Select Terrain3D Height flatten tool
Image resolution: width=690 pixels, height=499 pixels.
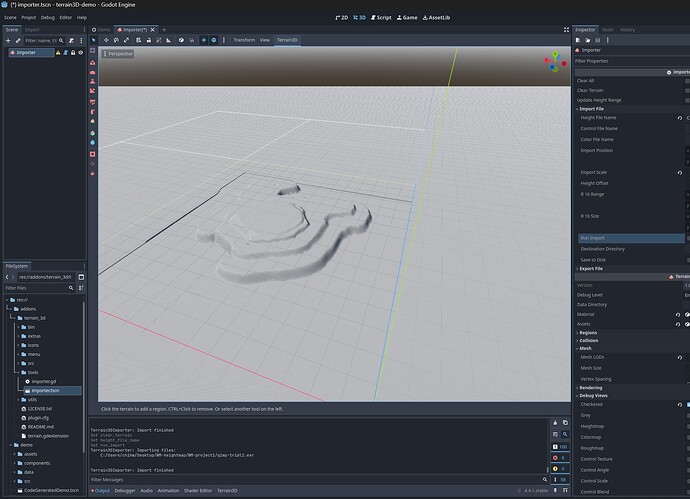pos(92,81)
